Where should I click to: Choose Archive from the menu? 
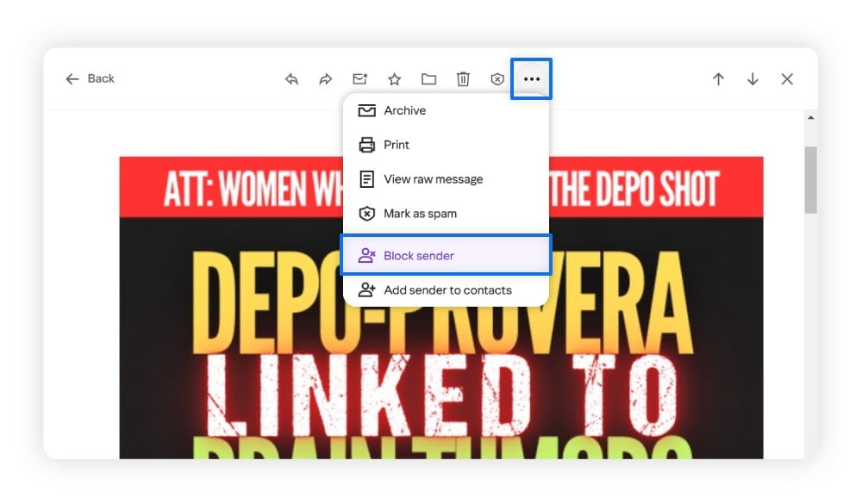pyautogui.click(x=446, y=110)
